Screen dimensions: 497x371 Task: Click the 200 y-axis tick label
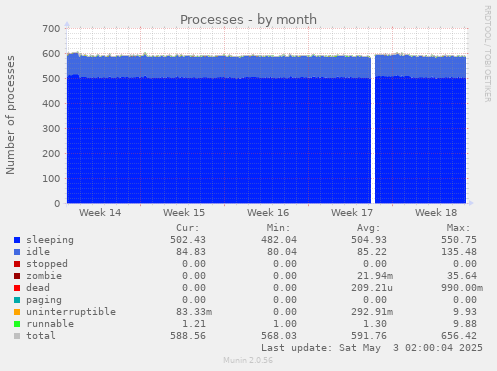point(51,154)
